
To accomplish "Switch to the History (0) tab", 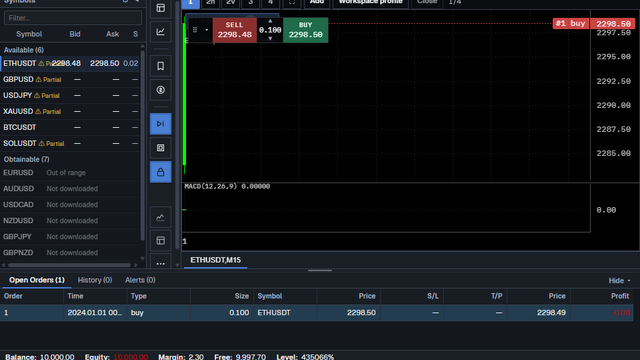I will [95, 280].
